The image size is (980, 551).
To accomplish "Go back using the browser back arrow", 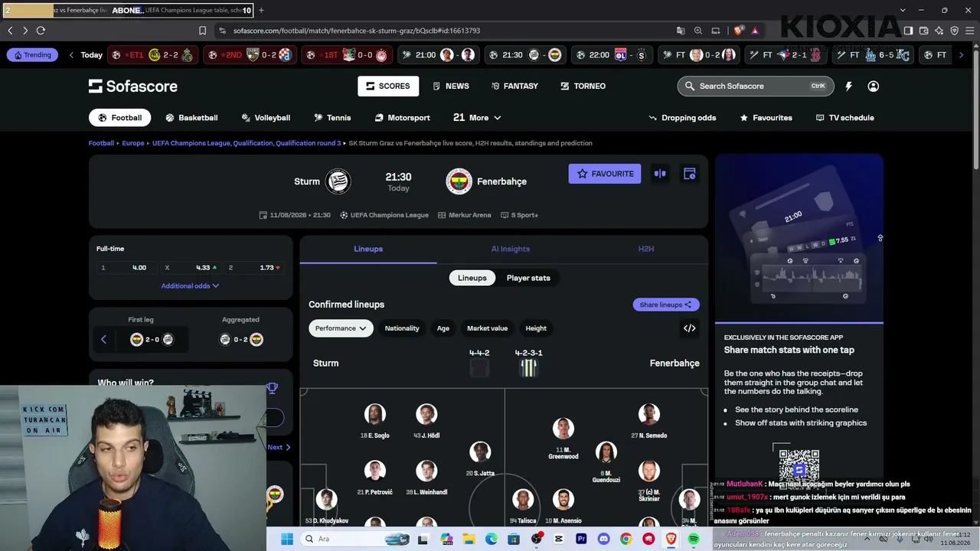I will 10,31.
